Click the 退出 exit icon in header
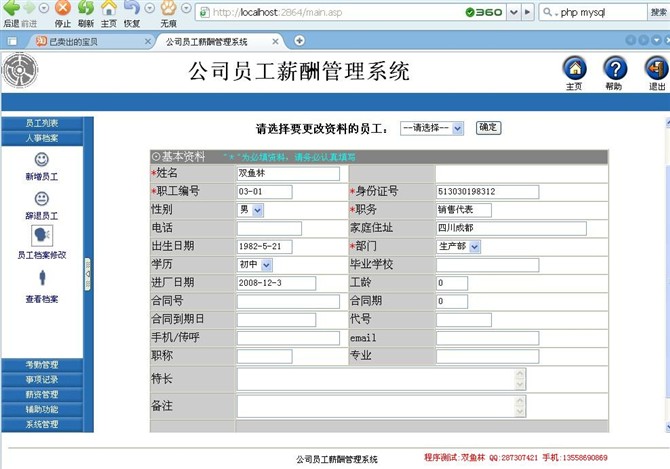The height and width of the screenshot is (469, 670). click(656, 68)
